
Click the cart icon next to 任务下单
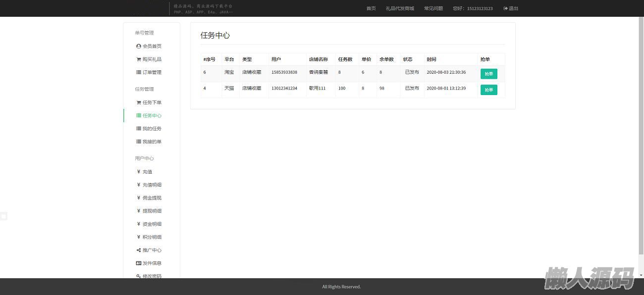pos(139,102)
